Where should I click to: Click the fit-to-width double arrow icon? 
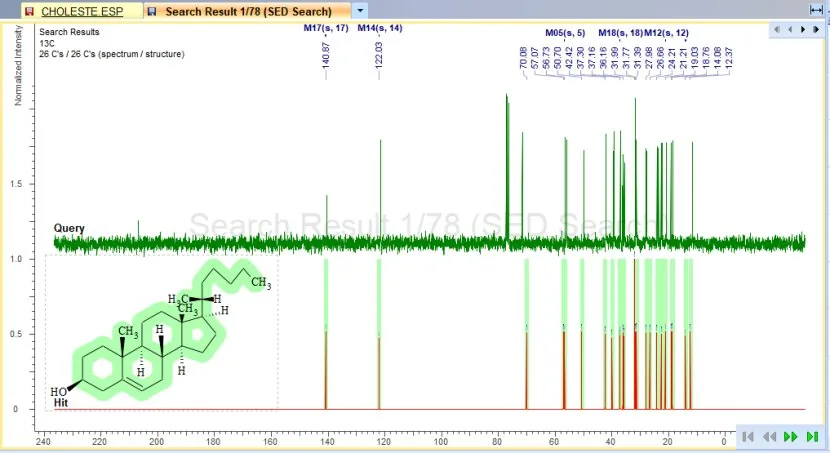coord(816,10)
